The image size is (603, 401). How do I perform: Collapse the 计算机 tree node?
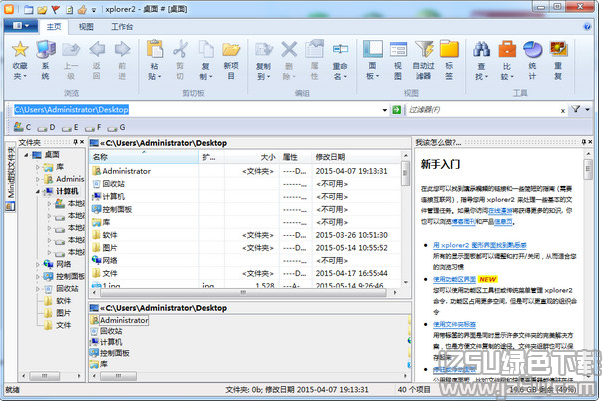[x=38, y=191]
